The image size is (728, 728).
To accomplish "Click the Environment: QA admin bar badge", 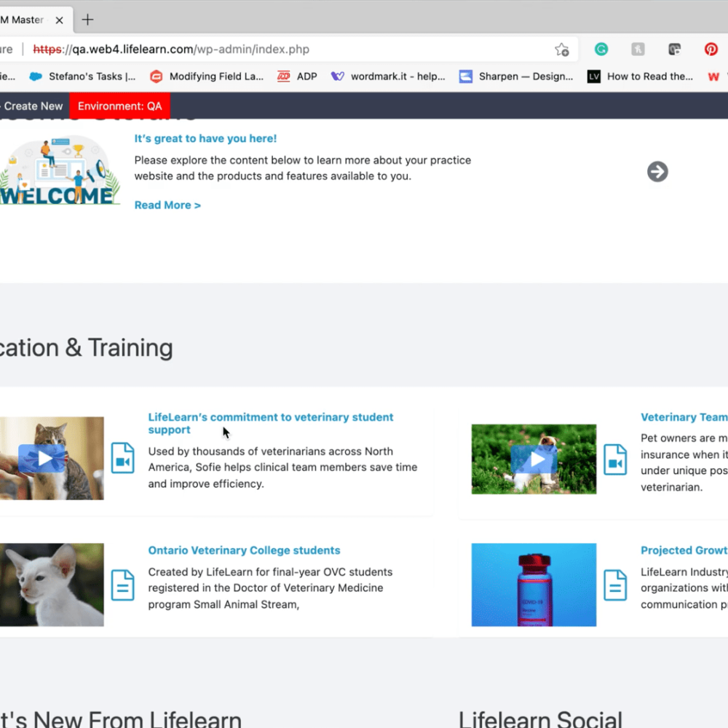I will click(x=120, y=106).
